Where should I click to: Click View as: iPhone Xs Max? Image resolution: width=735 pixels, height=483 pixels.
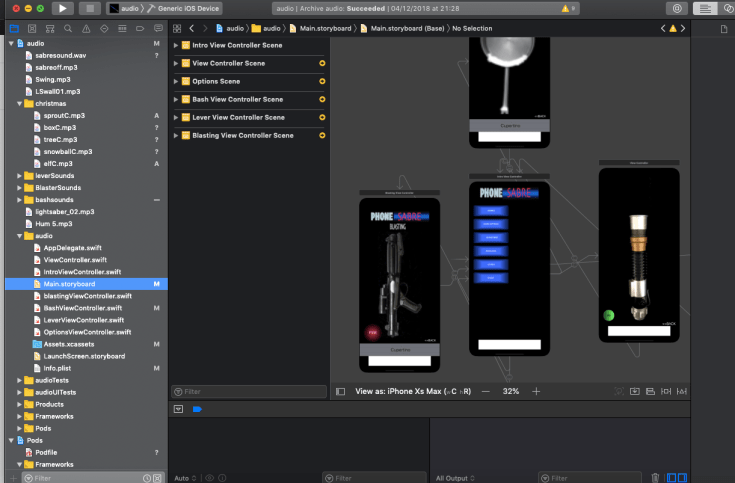click(413, 392)
